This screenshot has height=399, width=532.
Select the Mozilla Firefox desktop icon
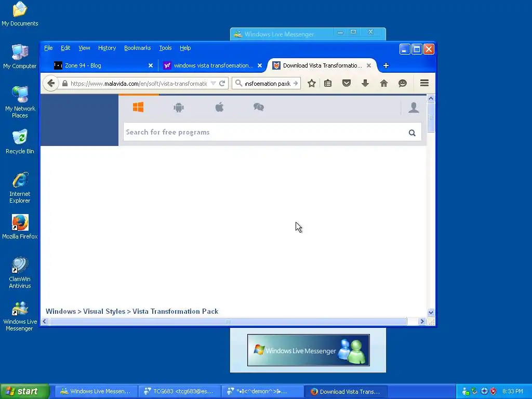20,227
